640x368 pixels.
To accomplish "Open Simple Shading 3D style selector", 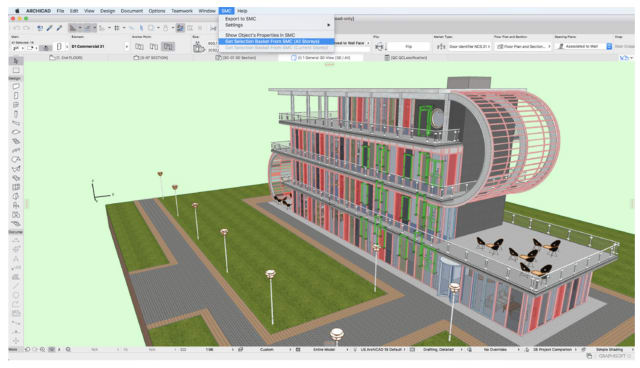I will coord(609,350).
